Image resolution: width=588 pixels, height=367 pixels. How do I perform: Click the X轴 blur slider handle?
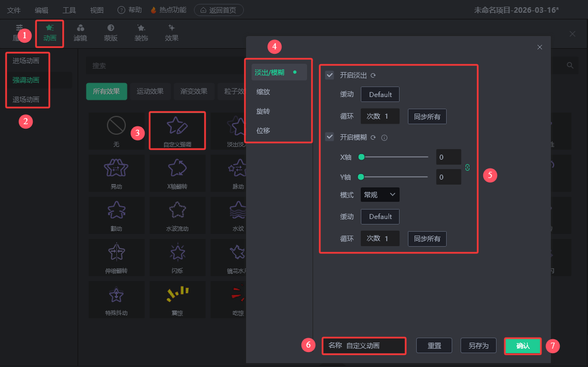coord(361,157)
